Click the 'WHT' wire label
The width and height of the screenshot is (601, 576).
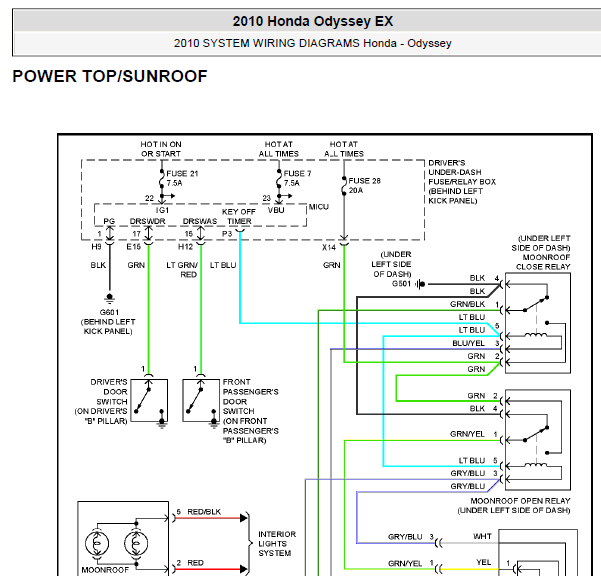(482, 537)
